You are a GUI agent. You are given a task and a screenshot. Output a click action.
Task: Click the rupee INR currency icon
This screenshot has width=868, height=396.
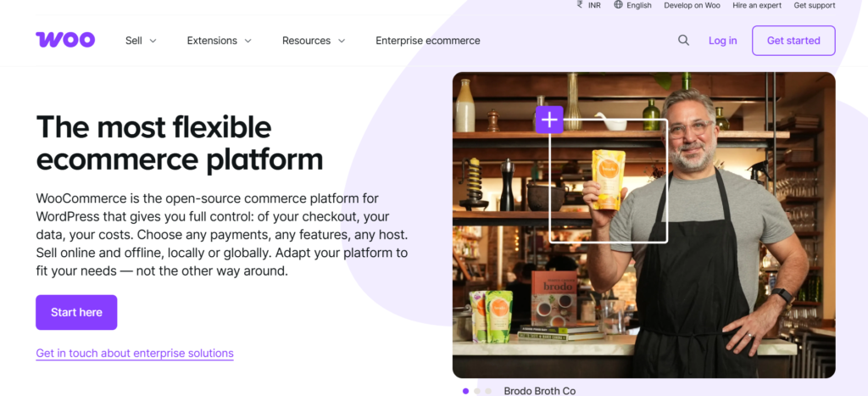(580, 5)
